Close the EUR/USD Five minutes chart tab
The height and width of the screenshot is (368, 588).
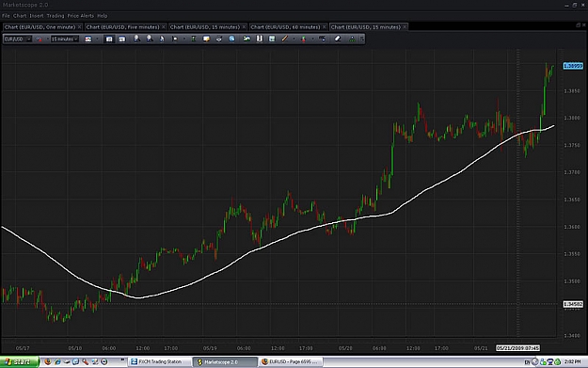[164, 27]
